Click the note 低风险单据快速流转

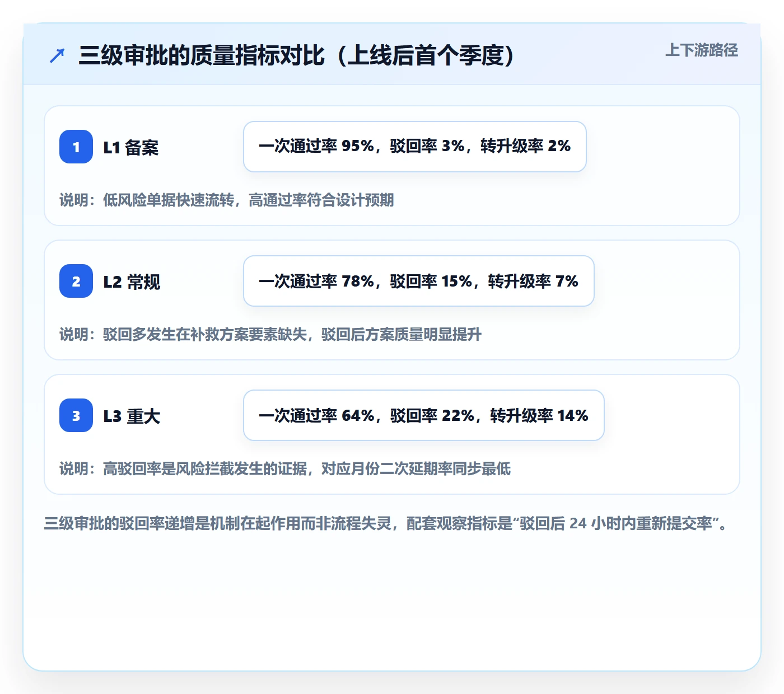pyautogui.click(x=227, y=200)
